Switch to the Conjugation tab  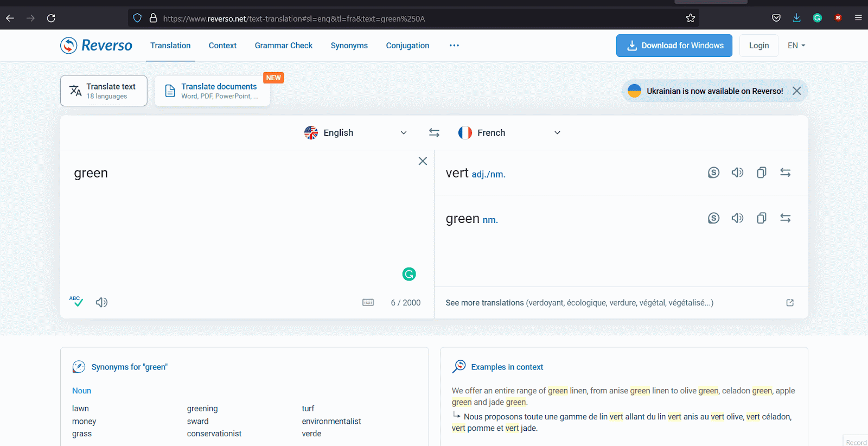[x=407, y=46]
